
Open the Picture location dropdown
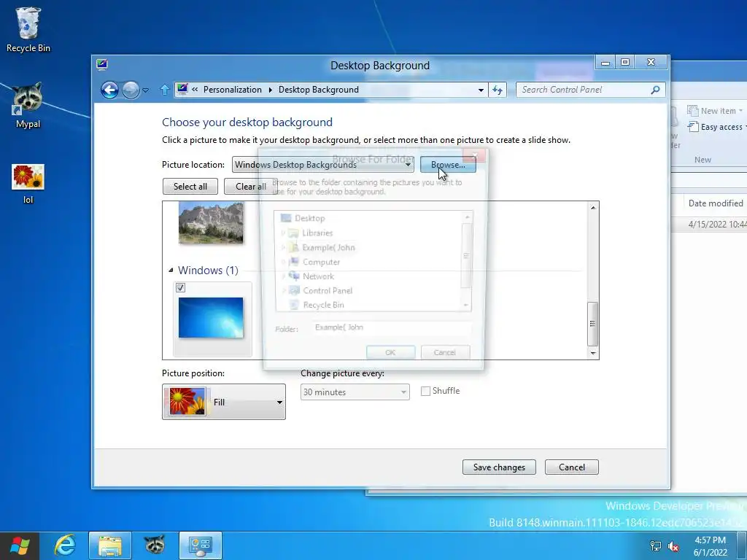[322, 165]
